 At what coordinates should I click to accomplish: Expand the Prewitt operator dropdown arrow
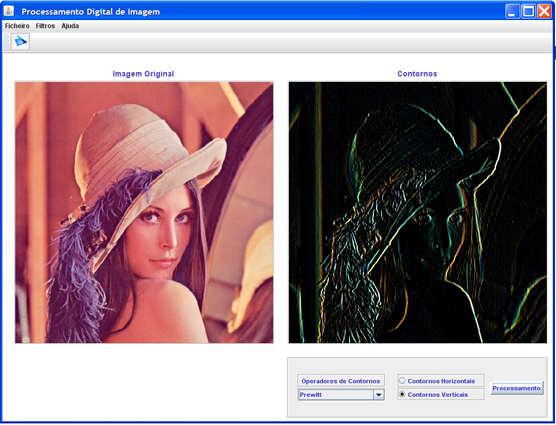tap(379, 395)
